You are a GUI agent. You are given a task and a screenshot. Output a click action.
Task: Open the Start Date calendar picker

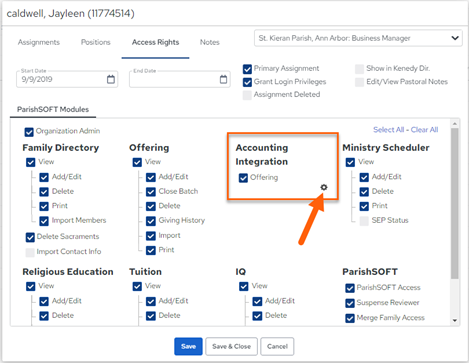(x=111, y=79)
